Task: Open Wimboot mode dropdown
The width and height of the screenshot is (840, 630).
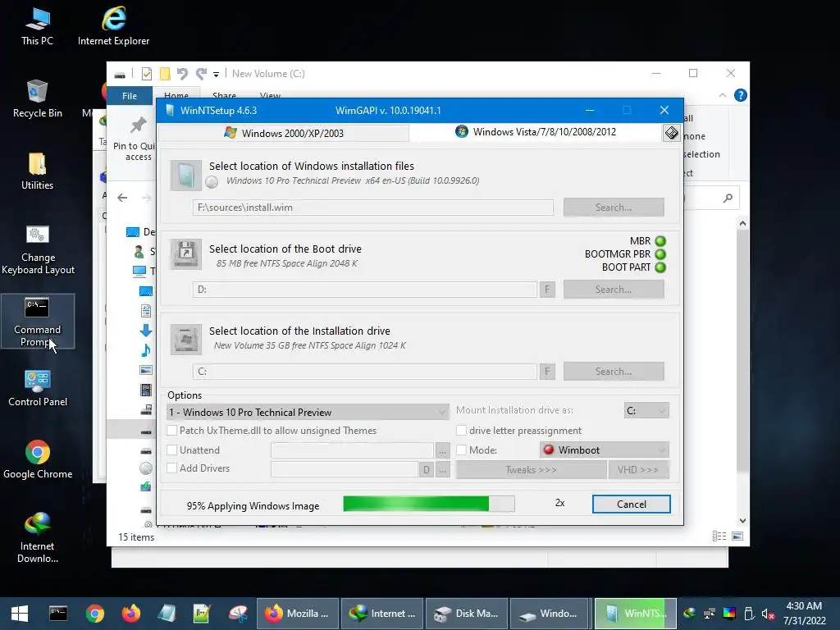Action: point(605,450)
